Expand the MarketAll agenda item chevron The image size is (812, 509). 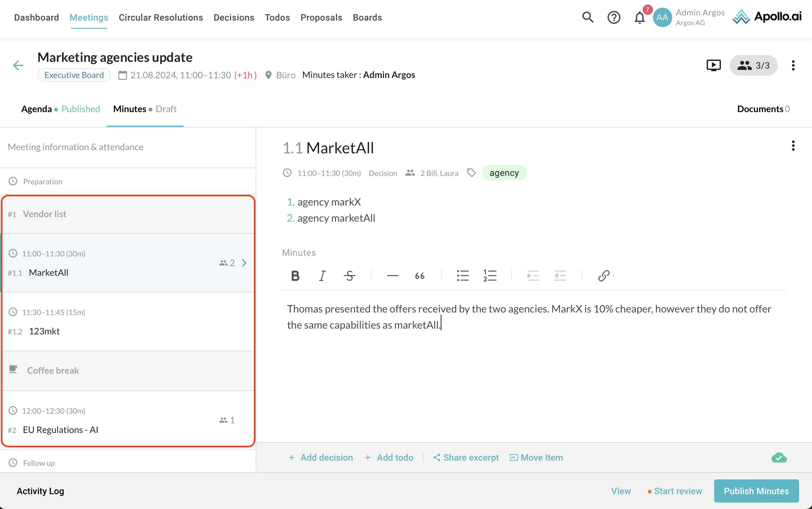(245, 263)
